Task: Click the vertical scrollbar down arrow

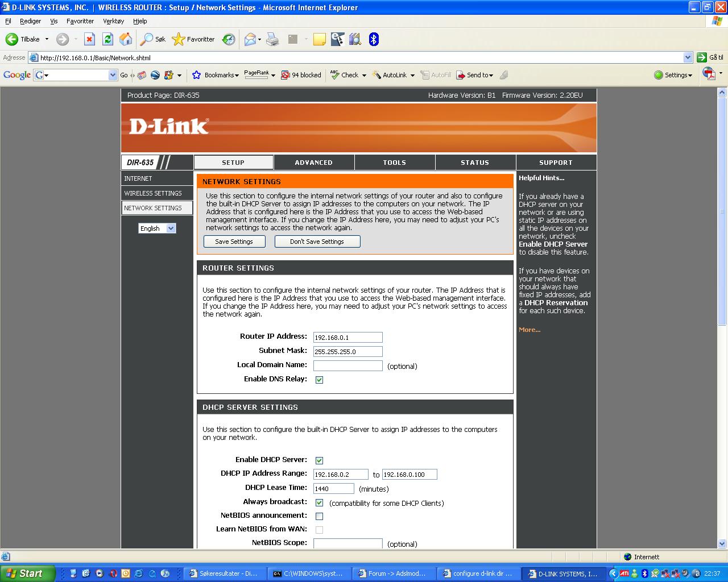Action: pyautogui.click(x=722, y=543)
